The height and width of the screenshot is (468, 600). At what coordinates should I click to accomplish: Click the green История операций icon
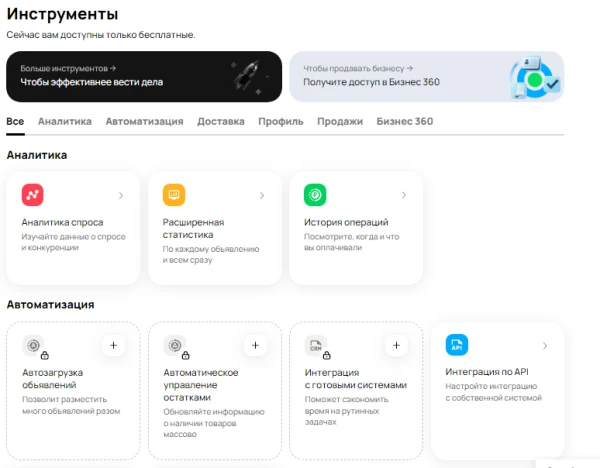pyautogui.click(x=315, y=195)
